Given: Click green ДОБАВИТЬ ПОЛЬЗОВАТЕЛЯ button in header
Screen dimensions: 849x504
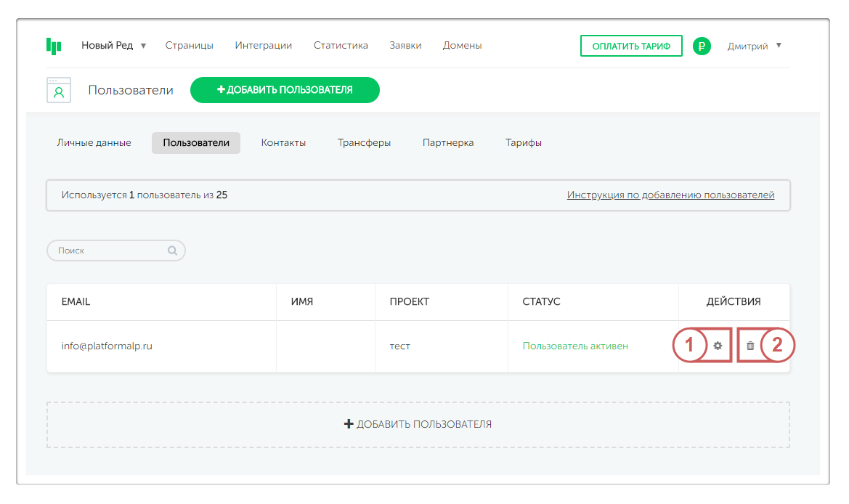Looking at the screenshot, I should point(285,90).
